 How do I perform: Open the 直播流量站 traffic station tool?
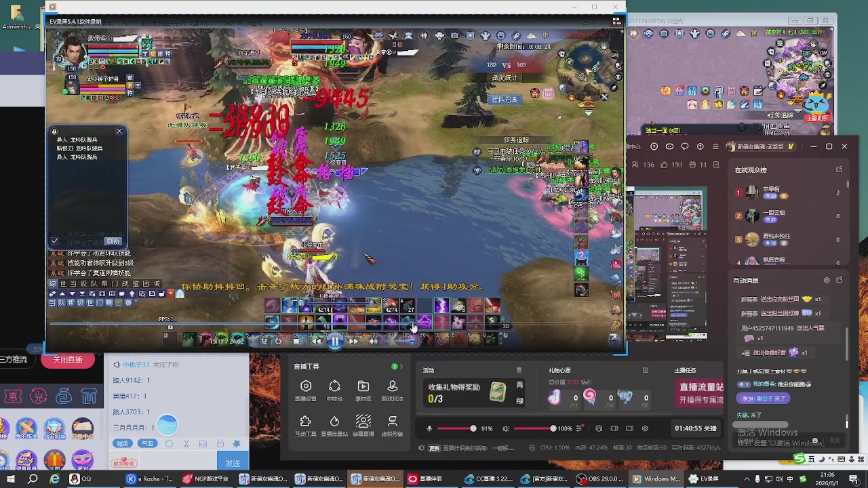pos(334,426)
